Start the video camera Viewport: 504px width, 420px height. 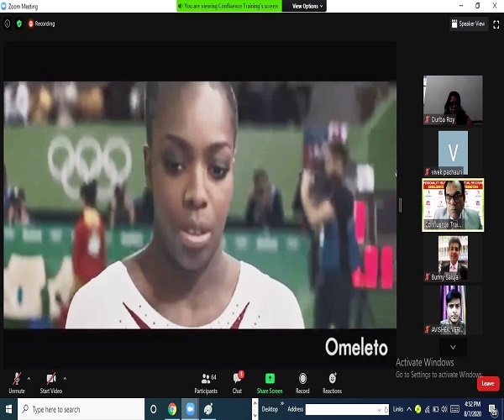pyautogui.click(x=50, y=383)
